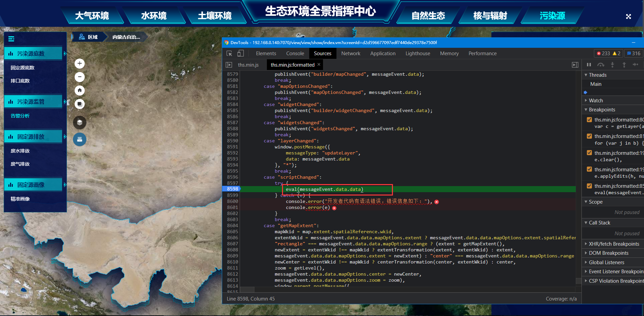Zoom out on the map with minus button
The height and width of the screenshot is (316, 644).
80,77
